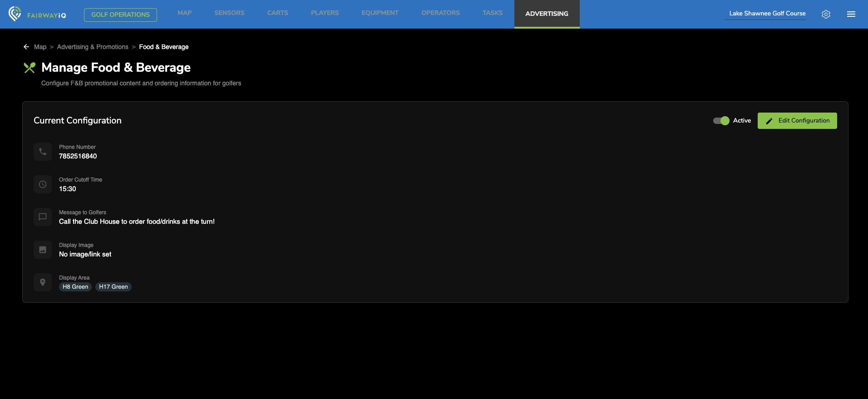This screenshot has width=868, height=399.
Task: Toggle the Active switch off
Action: [x=721, y=121]
